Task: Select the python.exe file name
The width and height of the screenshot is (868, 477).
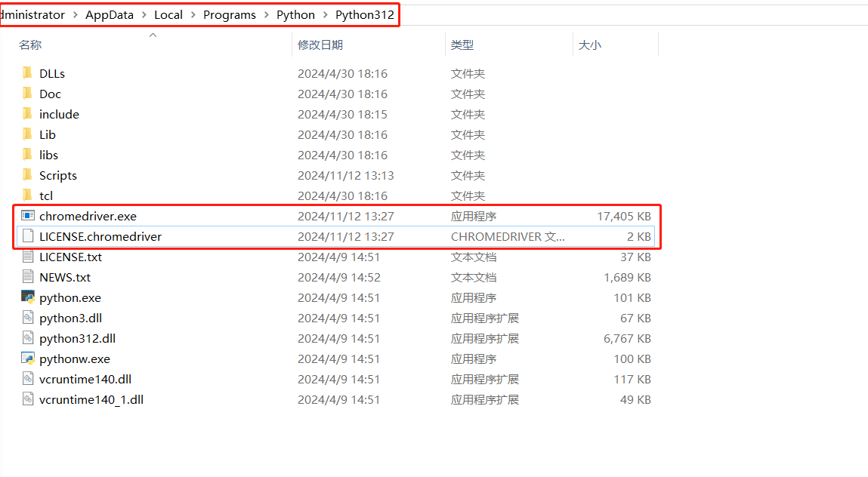Action: (70, 298)
